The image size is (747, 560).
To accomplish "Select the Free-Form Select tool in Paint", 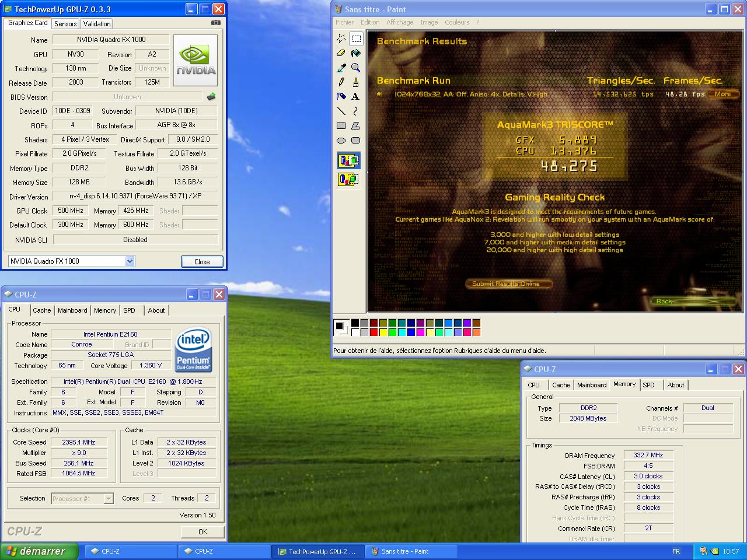I will [341, 38].
